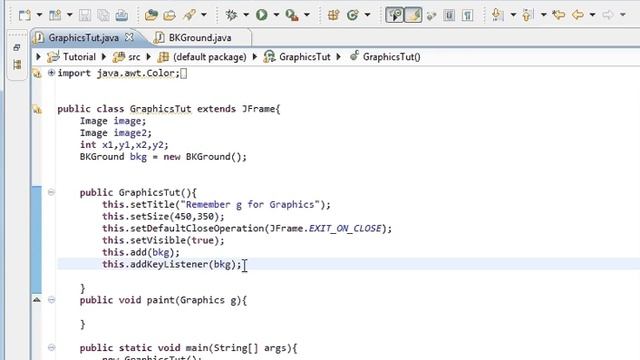Open the Previous Annotation dropdown arrow

[x=543, y=15]
